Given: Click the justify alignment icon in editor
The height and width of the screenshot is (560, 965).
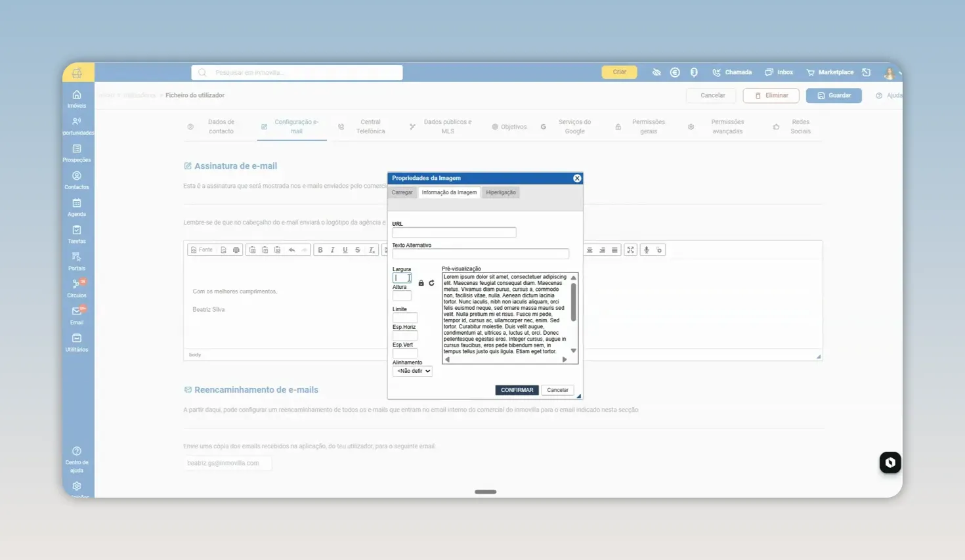Looking at the screenshot, I should coord(614,249).
